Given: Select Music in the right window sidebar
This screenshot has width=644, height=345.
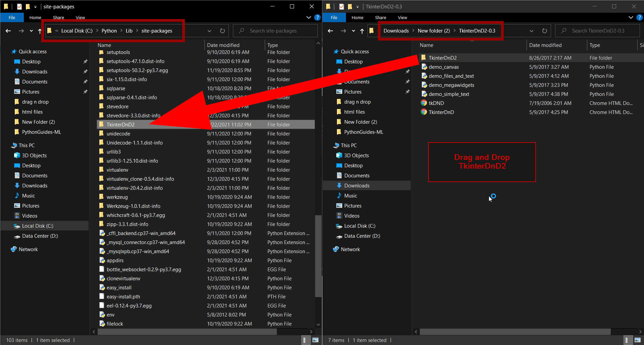Looking at the screenshot, I should (x=351, y=196).
